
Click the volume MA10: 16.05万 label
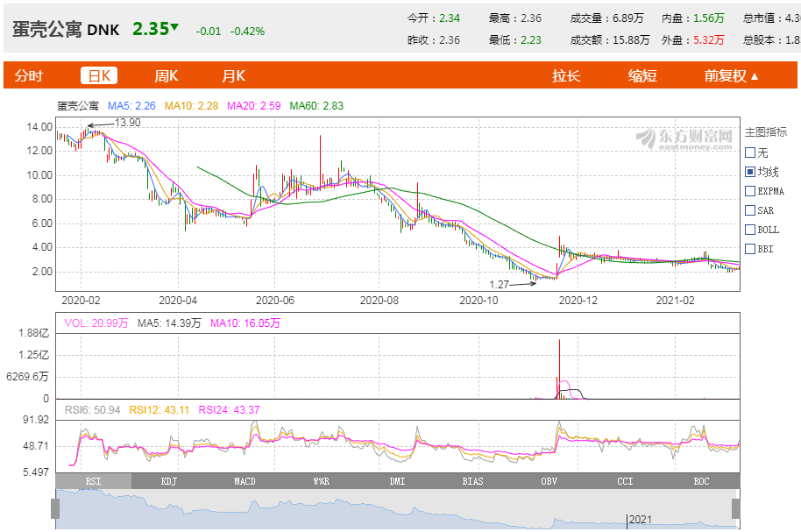point(245,323)
